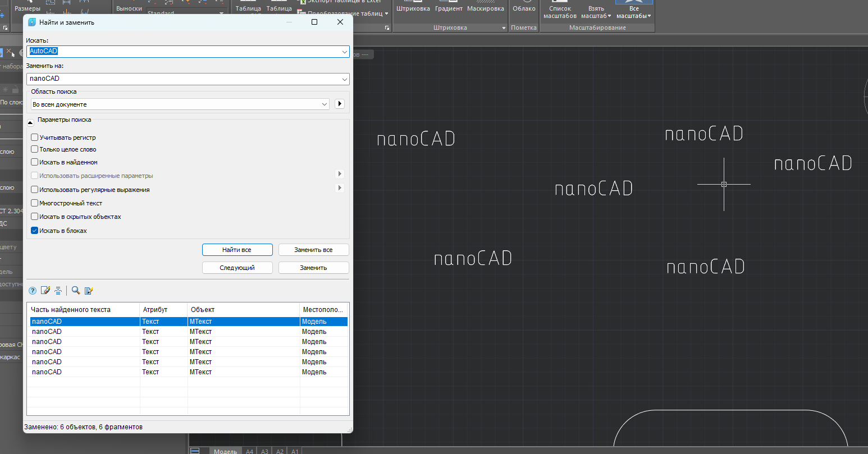
Task: Uncheck Искать в блоках
Action: click(x=35, y=231)
